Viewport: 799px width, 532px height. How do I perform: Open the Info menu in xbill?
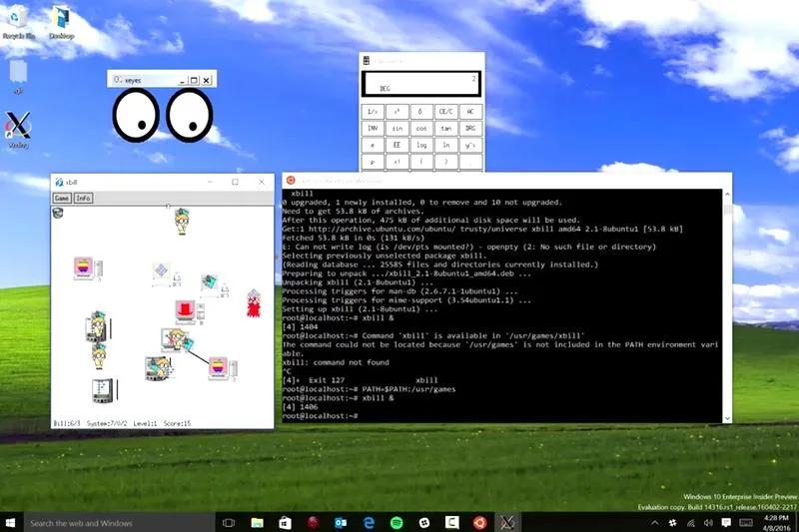(x=84, y=198)
